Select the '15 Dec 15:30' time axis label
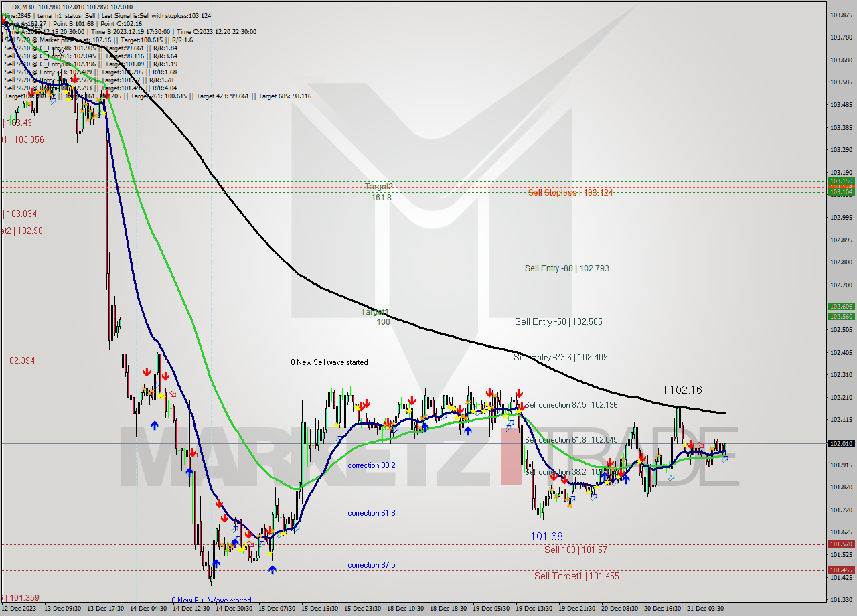The height and width of the screenshot is (616, 857). [319, 609]
